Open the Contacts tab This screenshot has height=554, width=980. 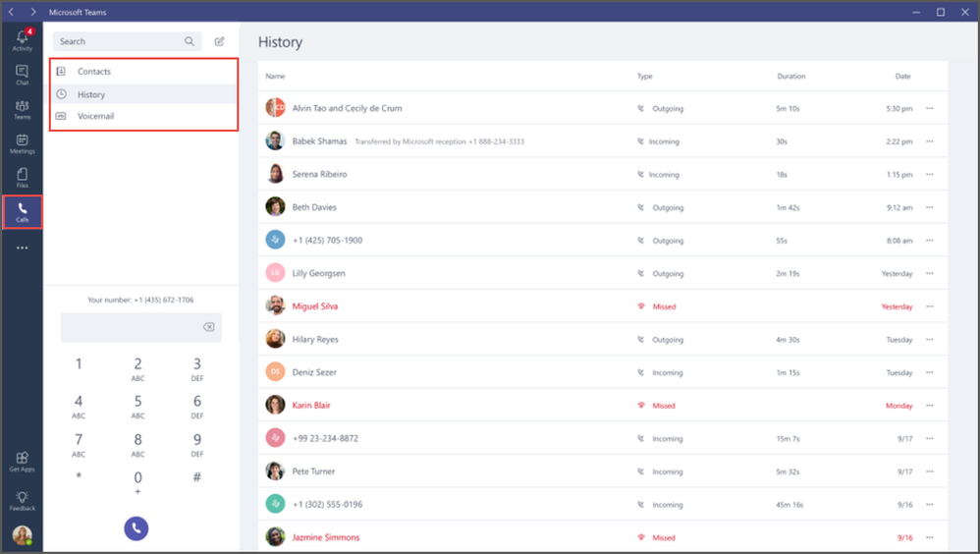point(143,72)
